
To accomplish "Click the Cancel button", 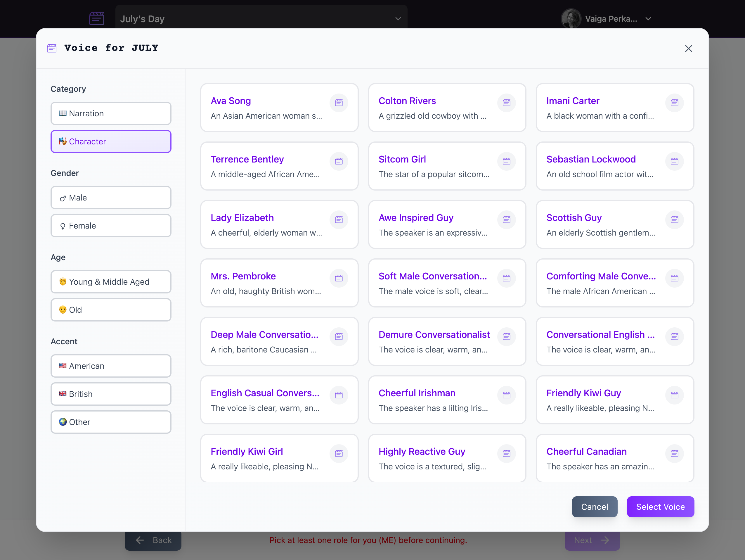I will coord(594,507).
